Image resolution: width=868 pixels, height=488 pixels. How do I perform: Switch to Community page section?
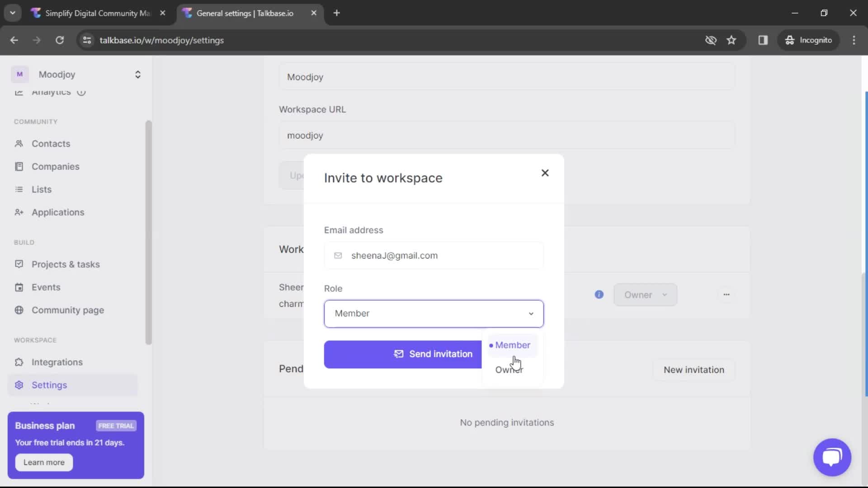tap(68, 309)
